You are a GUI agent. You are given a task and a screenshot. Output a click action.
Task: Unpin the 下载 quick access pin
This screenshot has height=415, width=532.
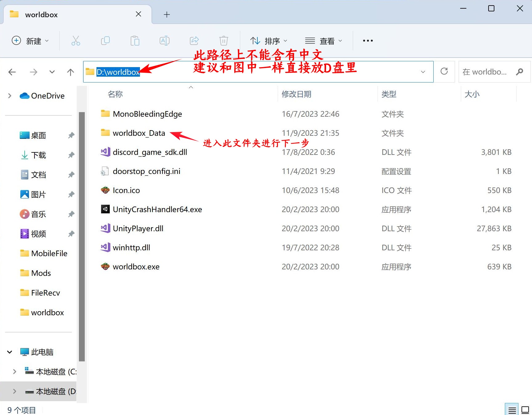(x=71, y=155)
